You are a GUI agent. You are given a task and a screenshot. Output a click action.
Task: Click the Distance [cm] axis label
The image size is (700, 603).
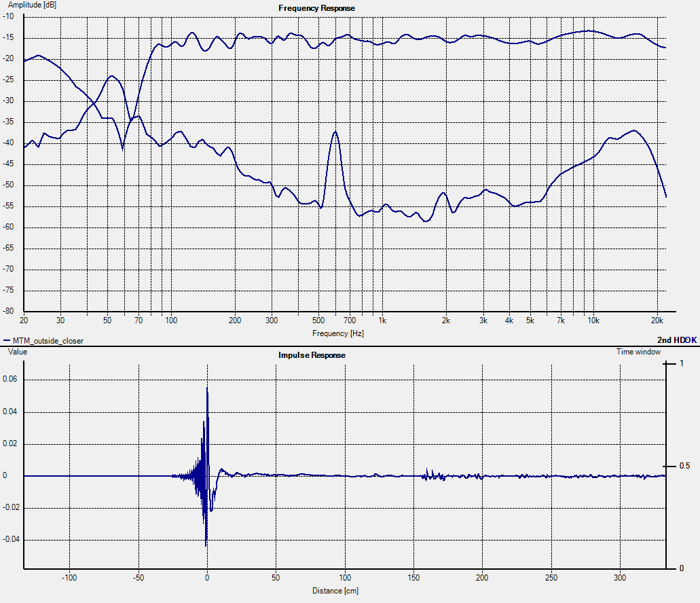tap(335, 591)
